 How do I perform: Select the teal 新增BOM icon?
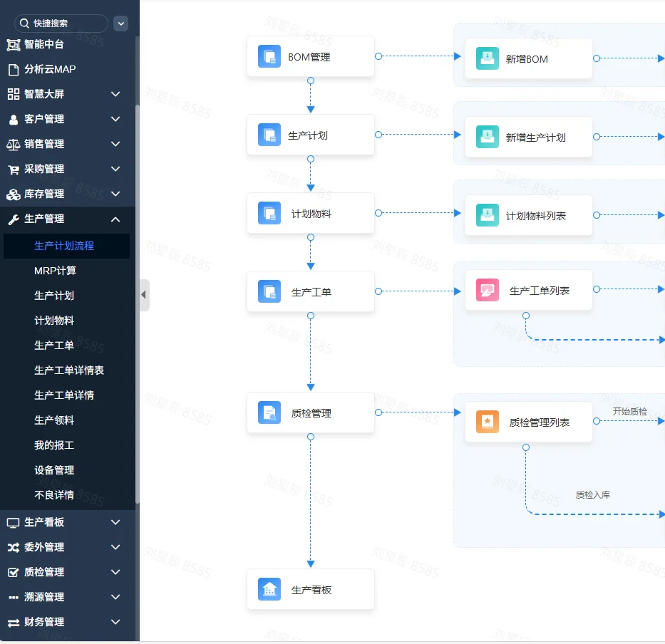(x=487, y=58)
